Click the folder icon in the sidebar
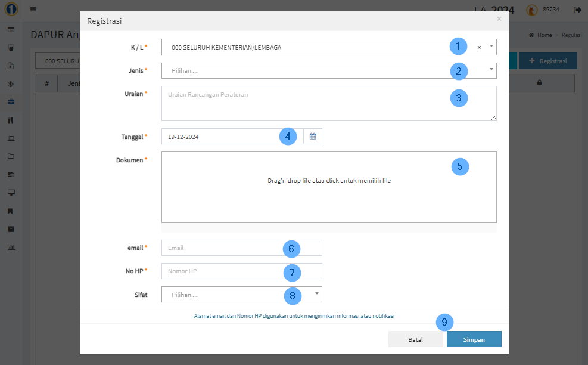This screenshot has width=588, height=365. [x=11, y=156]
